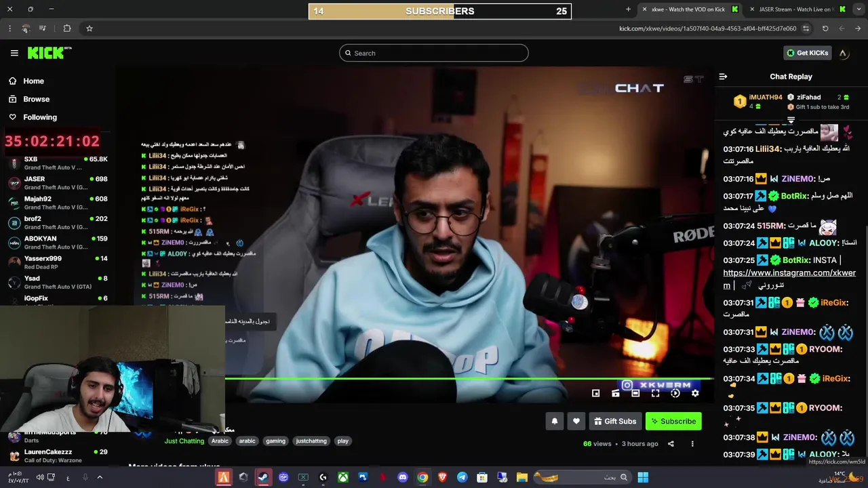The height and width of the screenshot is (488, 868).
Task: Open ABOKYAN channel in sidebar
Action: pos(58,243)
